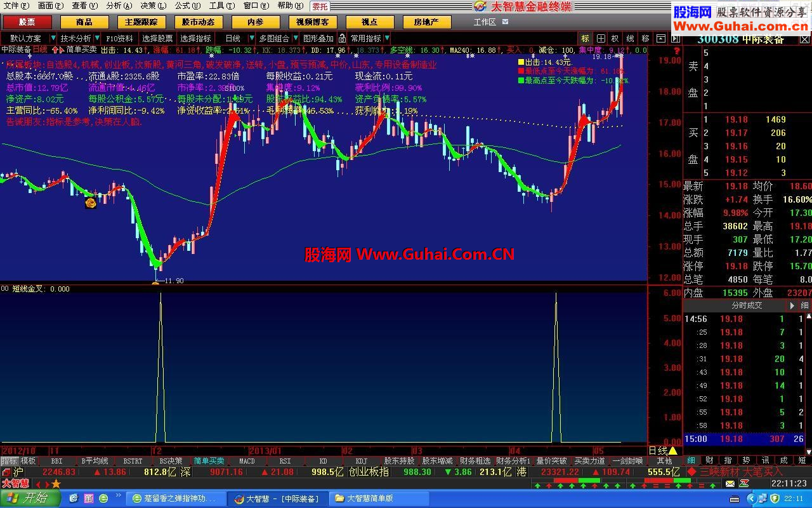
Task: Click the mail envelope icon in status bar
Action: (731, 484)
